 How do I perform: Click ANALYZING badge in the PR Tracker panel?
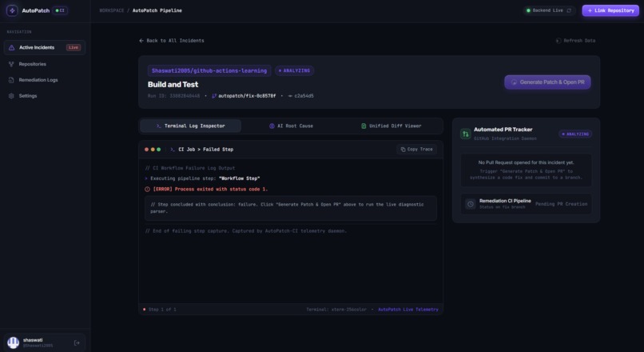[575, 134]
